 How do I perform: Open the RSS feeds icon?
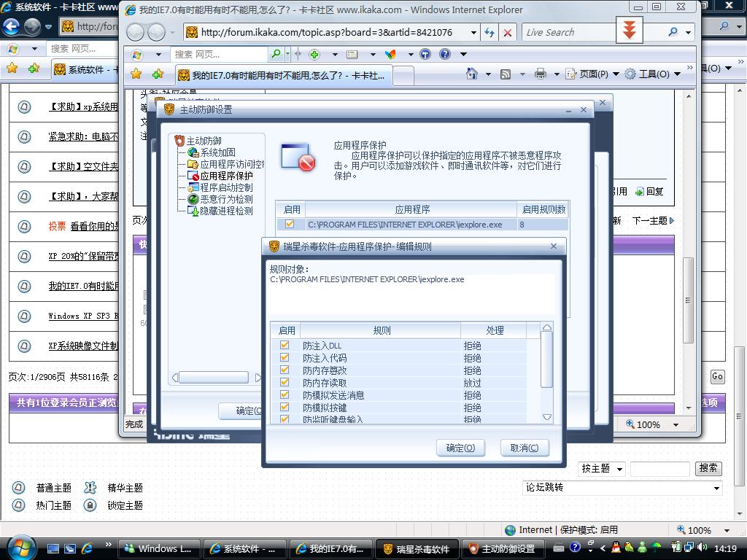click(x=506, y=74)
